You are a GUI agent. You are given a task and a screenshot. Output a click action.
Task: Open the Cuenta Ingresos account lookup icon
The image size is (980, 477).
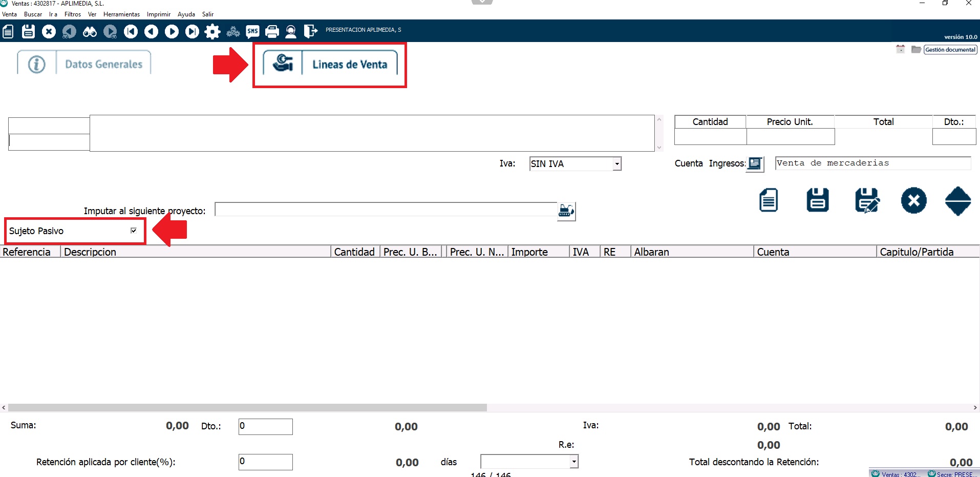tap(755, 163)
